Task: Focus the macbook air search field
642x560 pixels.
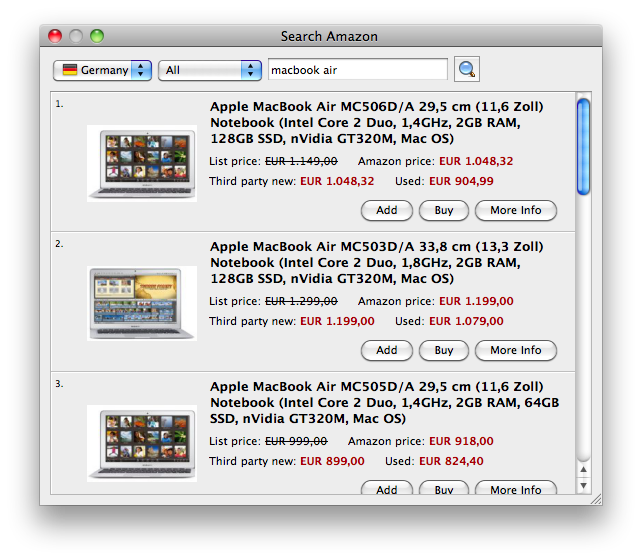Action: (357, 69)
